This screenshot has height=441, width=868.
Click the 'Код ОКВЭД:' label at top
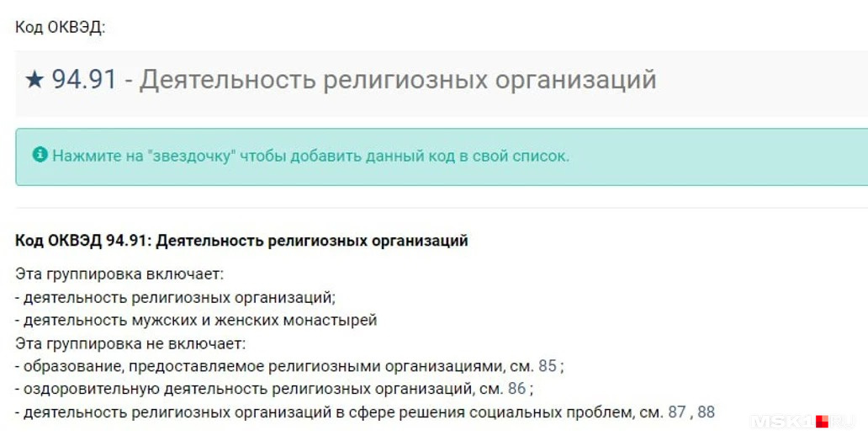pos(61,27)
